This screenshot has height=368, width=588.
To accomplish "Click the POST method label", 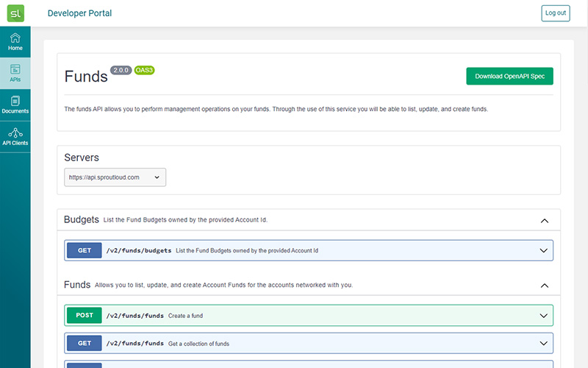I will click(x=85, y=316).
